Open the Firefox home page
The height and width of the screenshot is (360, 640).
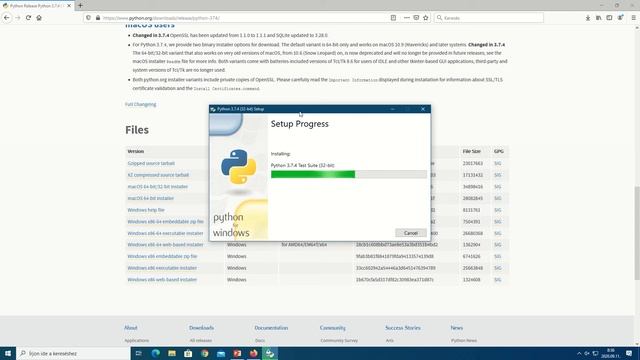pos(39,18)
